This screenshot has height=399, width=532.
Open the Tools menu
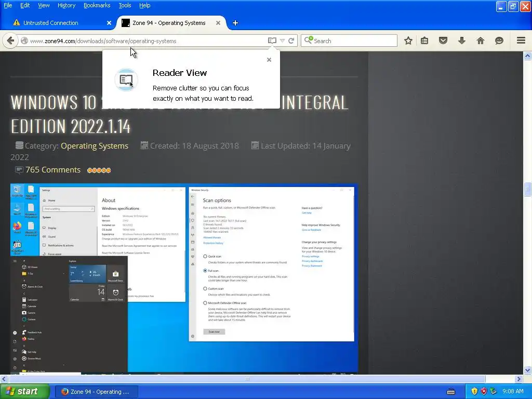[125, 5]
